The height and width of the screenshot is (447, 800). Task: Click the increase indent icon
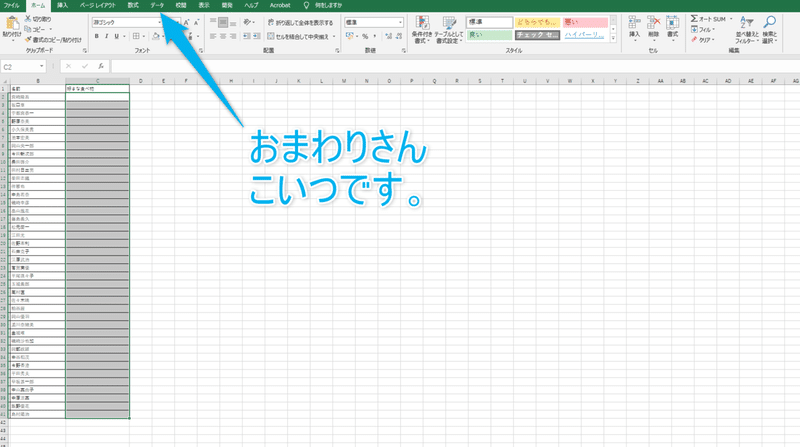257,36
